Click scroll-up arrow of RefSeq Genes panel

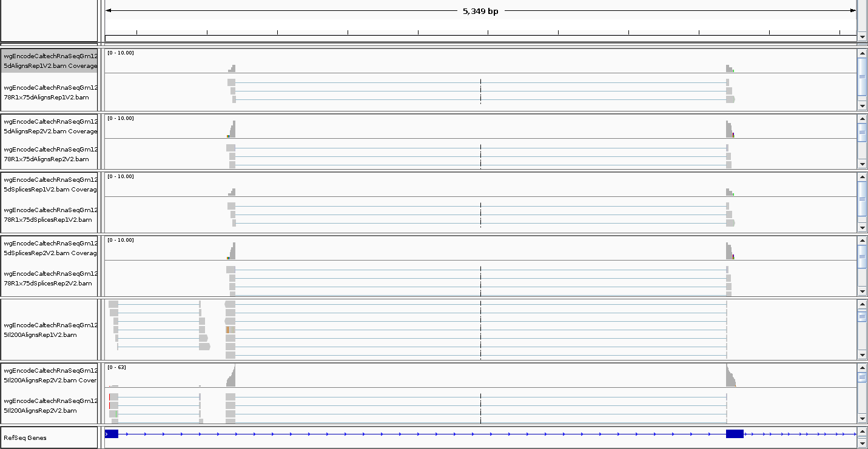tap(862, 431)
